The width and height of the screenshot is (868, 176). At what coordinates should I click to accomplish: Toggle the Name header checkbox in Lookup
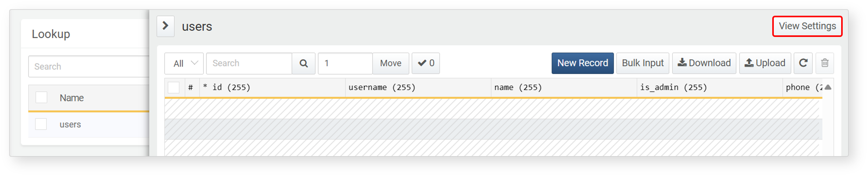point(42,98)
